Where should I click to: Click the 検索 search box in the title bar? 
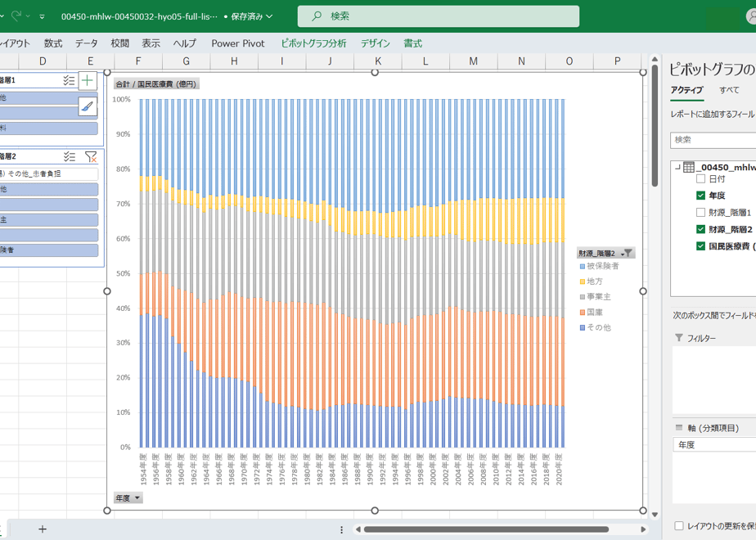coord(439,16)
